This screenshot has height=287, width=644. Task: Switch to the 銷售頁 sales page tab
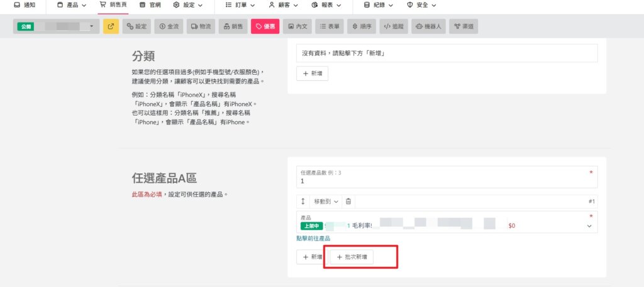(x=114, y=5)
